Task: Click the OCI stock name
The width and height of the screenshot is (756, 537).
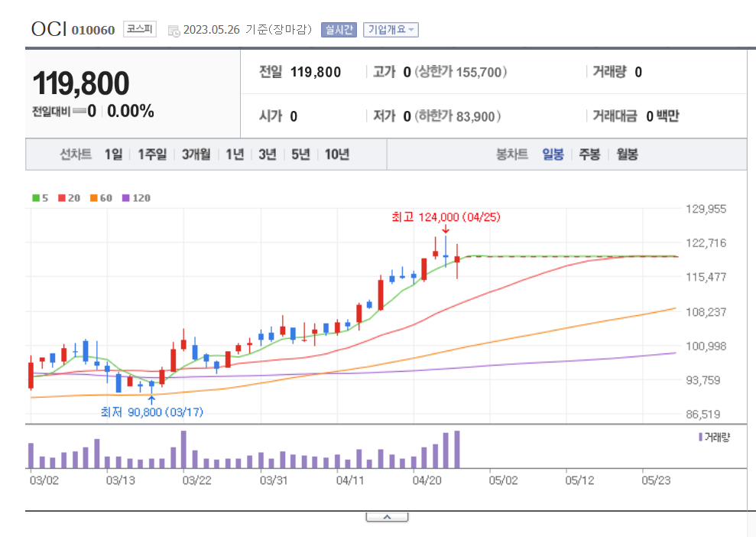Action: (49, 29)
